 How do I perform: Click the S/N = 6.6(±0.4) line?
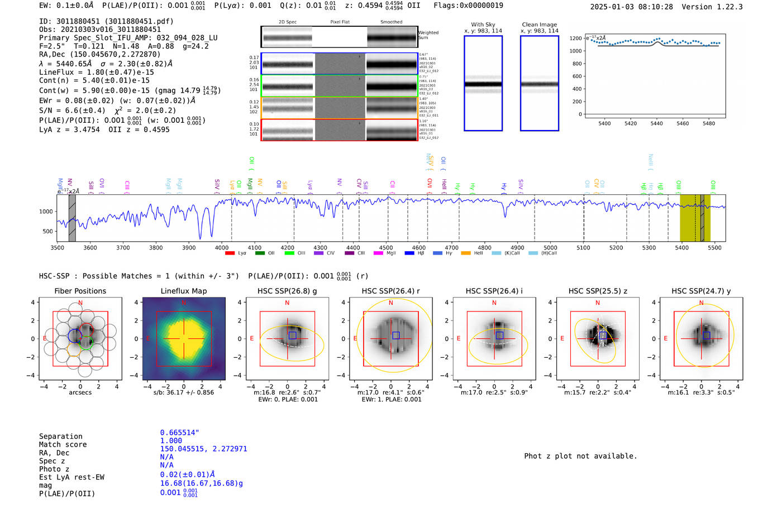coord(108,110)
